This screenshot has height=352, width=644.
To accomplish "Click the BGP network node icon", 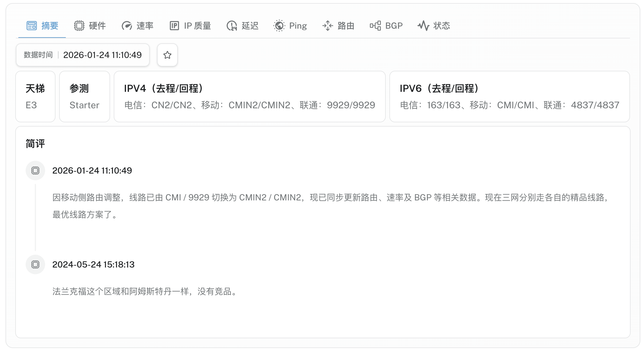I will click(x=375, y=26).
